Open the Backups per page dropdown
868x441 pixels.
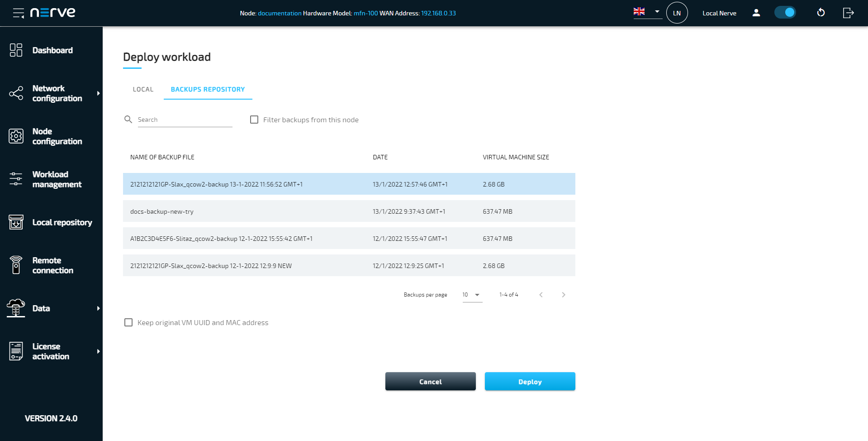pos(470,294)
